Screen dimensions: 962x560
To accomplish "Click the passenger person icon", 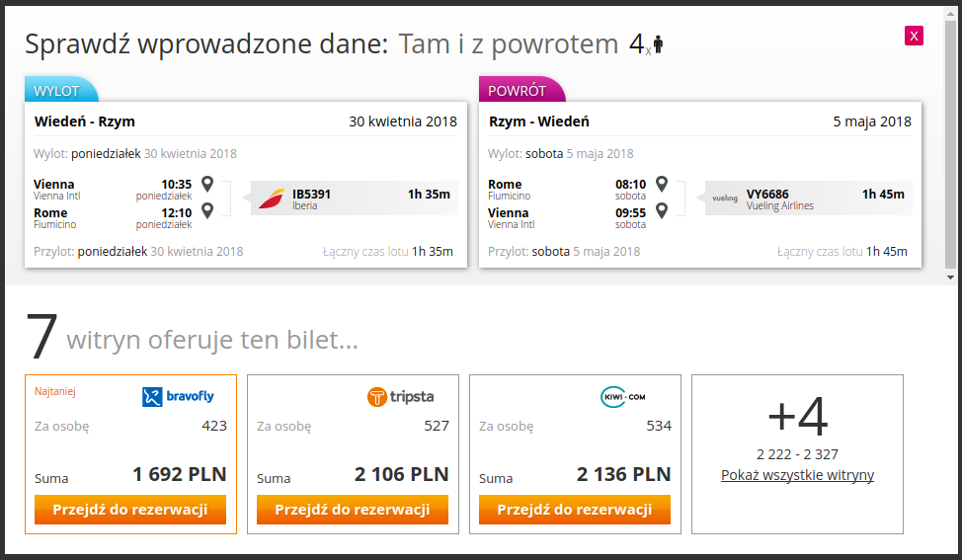I will (659, 44).
